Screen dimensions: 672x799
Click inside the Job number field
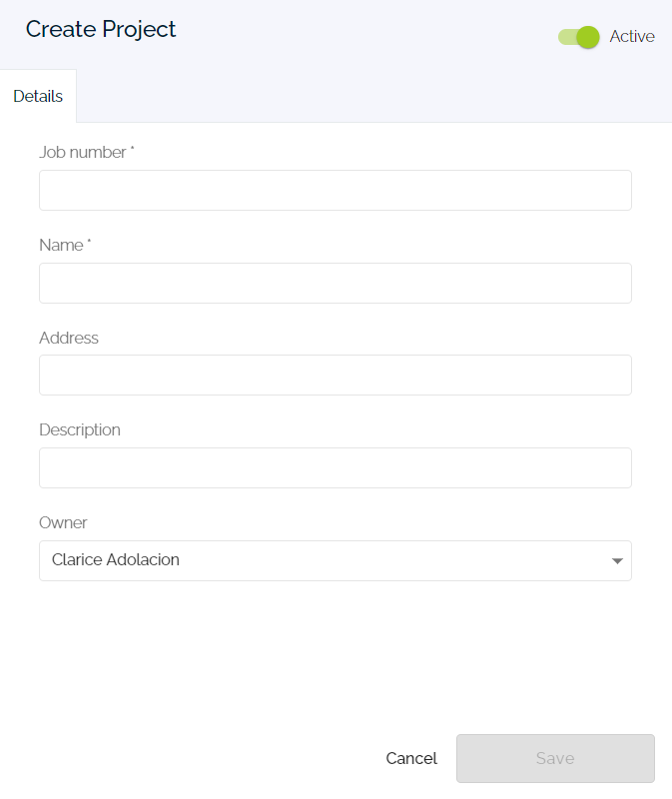335,190
